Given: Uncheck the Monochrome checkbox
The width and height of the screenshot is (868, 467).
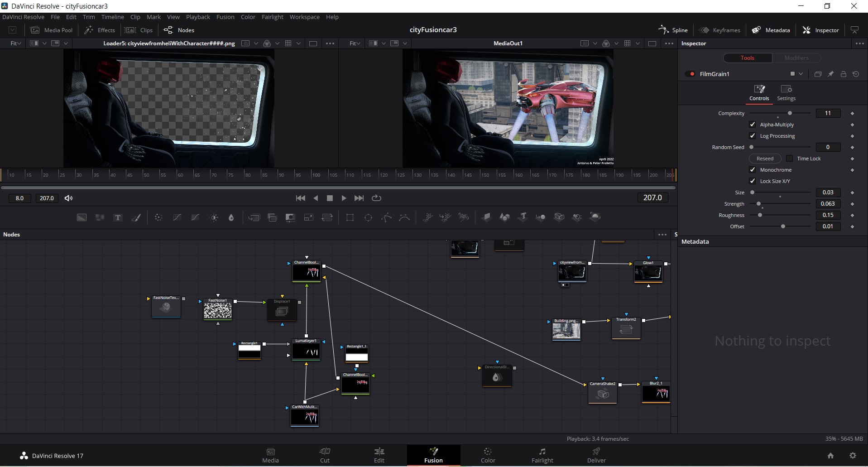Looking at the screenshot, I should click(753, 170).
